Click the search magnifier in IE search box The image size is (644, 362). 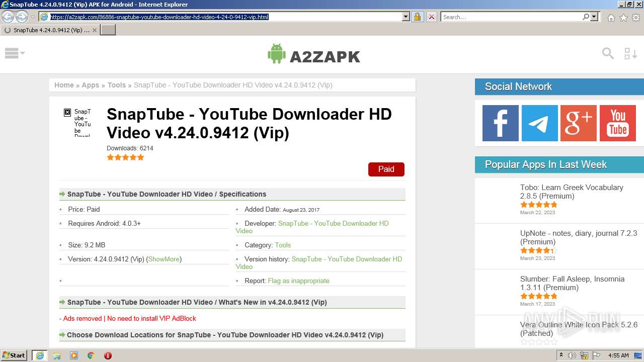click(x=586, y=17)
